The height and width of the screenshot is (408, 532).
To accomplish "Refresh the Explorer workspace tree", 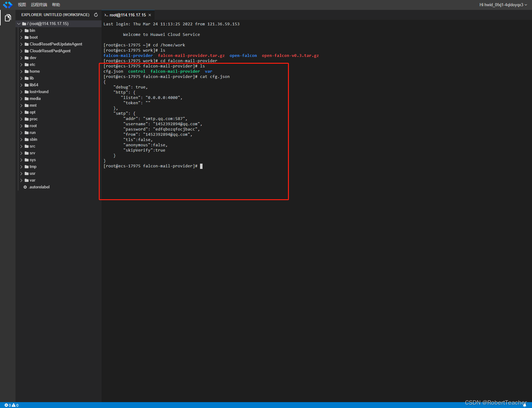I will (x=96, y=15).
